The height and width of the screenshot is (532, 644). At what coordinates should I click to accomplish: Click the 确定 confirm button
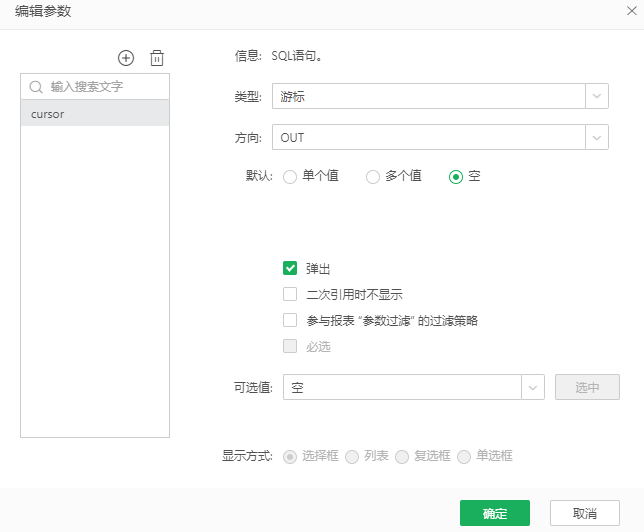pos(494,513)
